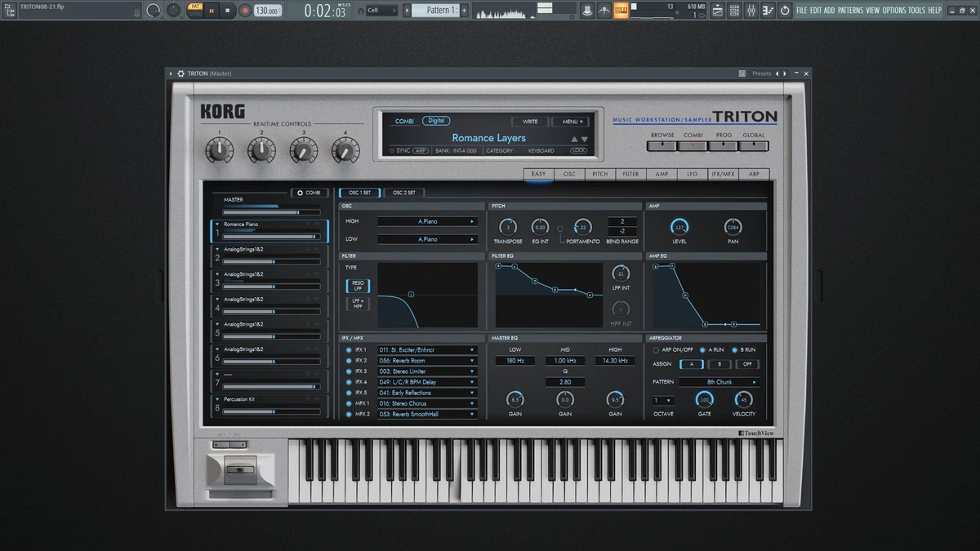Adjust timbre 7 volume slider
The image size is (980, 551).
tap(271, 387)
